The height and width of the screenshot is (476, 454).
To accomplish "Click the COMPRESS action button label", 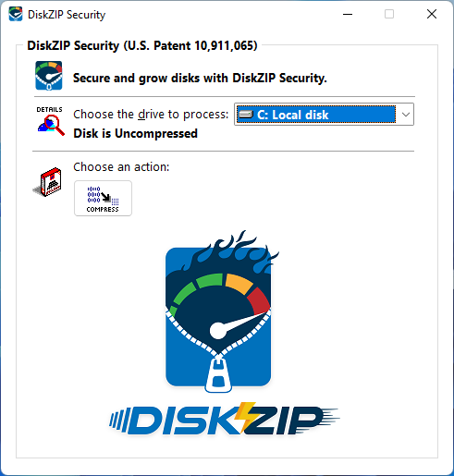I will 103,210.
